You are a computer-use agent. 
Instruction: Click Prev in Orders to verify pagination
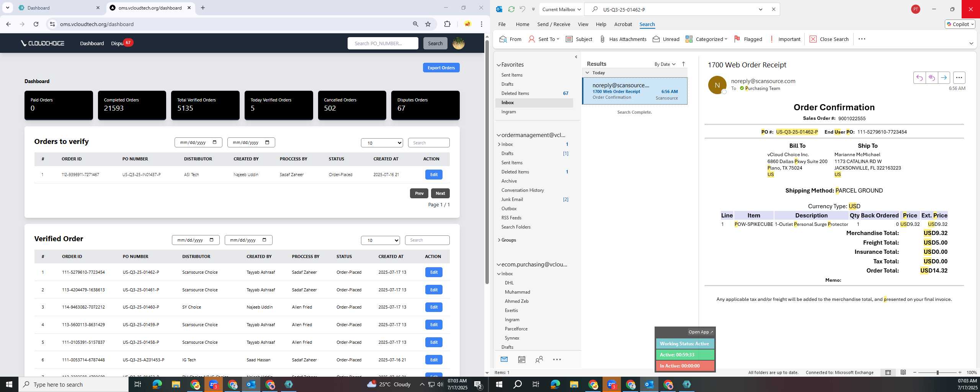pyautogui.click(x=419, y=193)
